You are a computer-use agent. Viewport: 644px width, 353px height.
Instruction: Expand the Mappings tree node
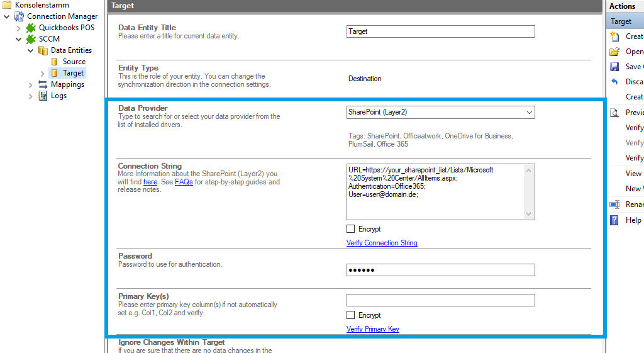(30, 84)
